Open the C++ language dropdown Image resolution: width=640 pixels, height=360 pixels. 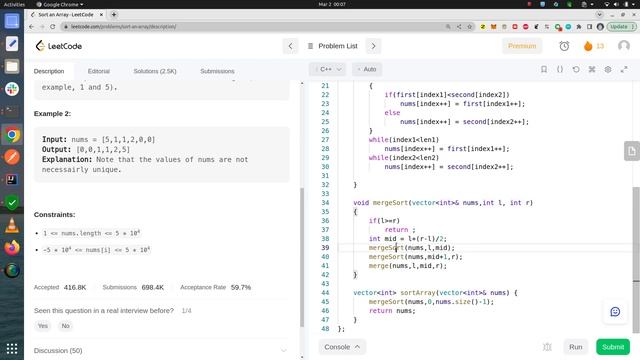point(328,69)
